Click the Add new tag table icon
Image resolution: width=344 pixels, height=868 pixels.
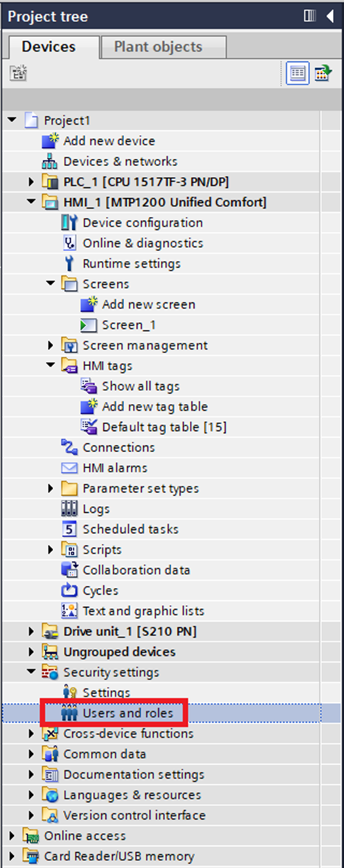point(89,406)
